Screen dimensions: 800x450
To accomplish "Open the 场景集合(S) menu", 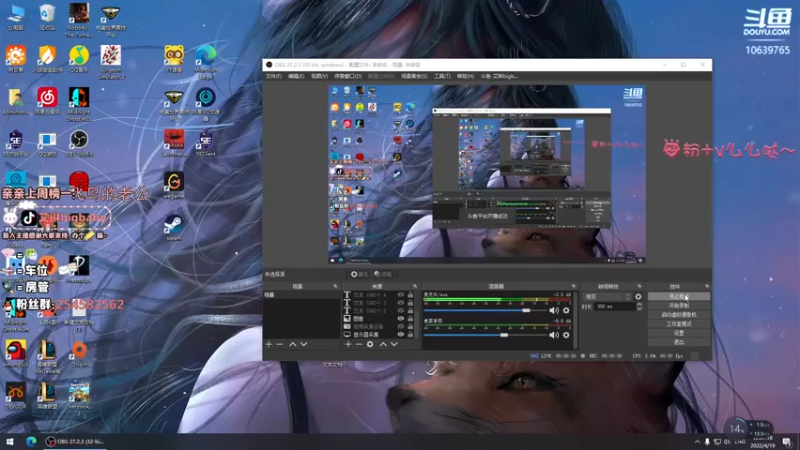I will tap(414, 76).
